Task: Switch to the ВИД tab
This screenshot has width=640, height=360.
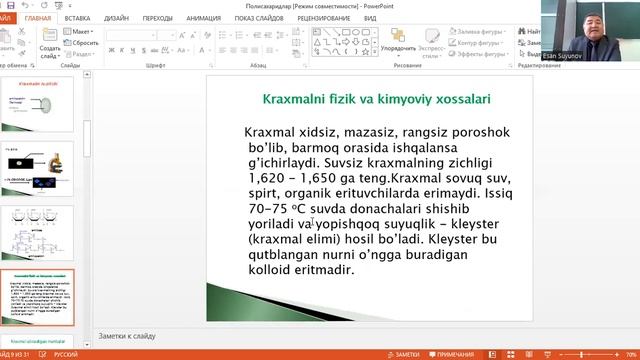Action: [370, 18]
